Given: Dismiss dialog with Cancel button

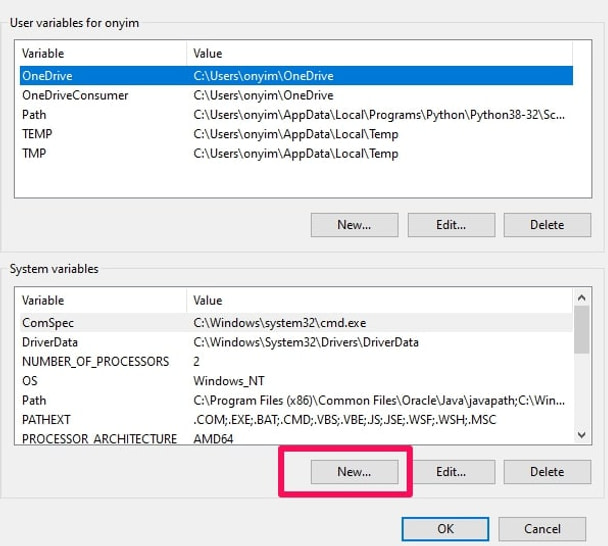Looking at the screenshot, I should [542, 529].
